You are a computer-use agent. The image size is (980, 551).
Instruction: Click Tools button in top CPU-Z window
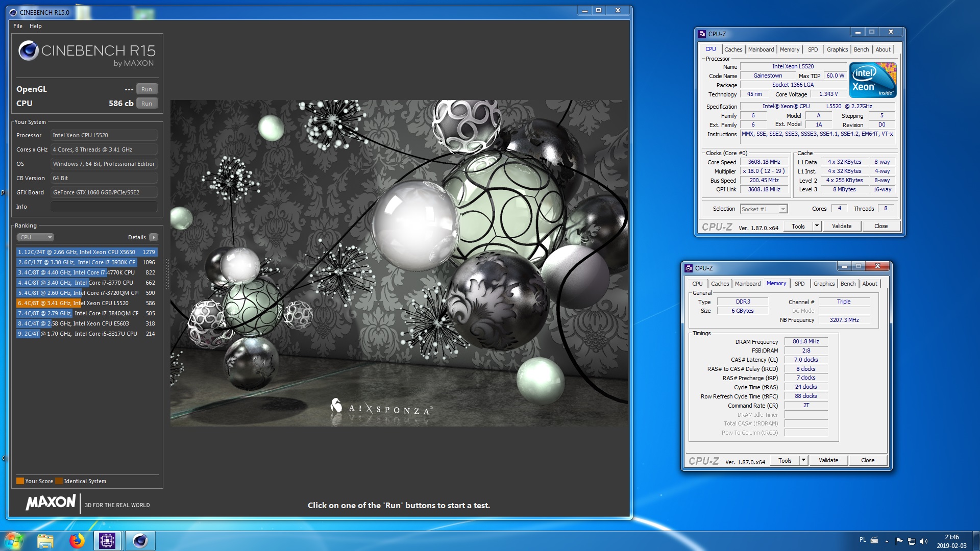(x=798, y=227)
